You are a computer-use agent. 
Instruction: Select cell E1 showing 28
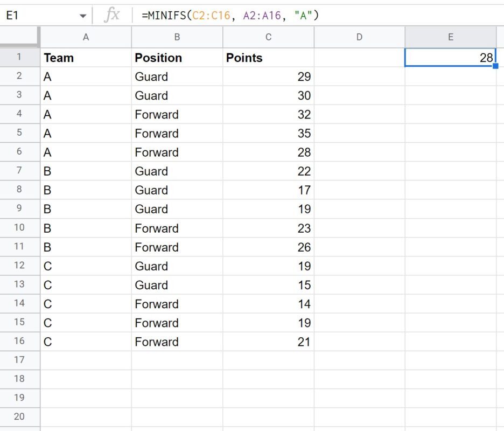(450, 58)
